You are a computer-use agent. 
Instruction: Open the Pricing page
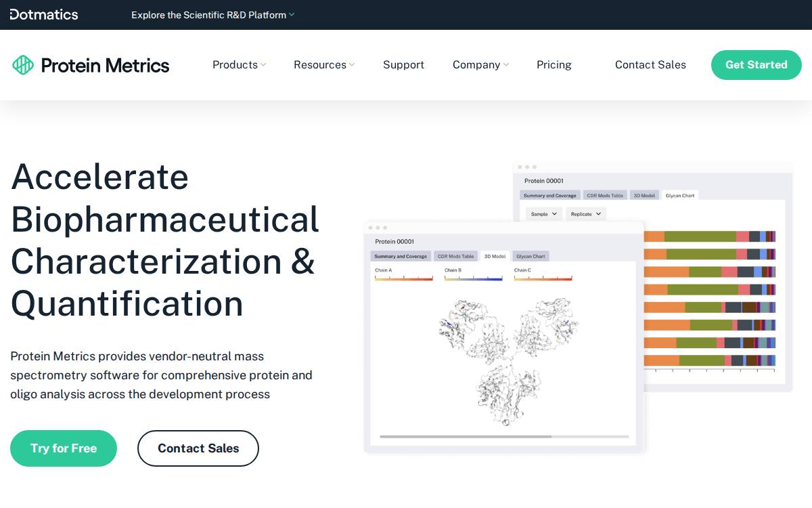point(554,65)
